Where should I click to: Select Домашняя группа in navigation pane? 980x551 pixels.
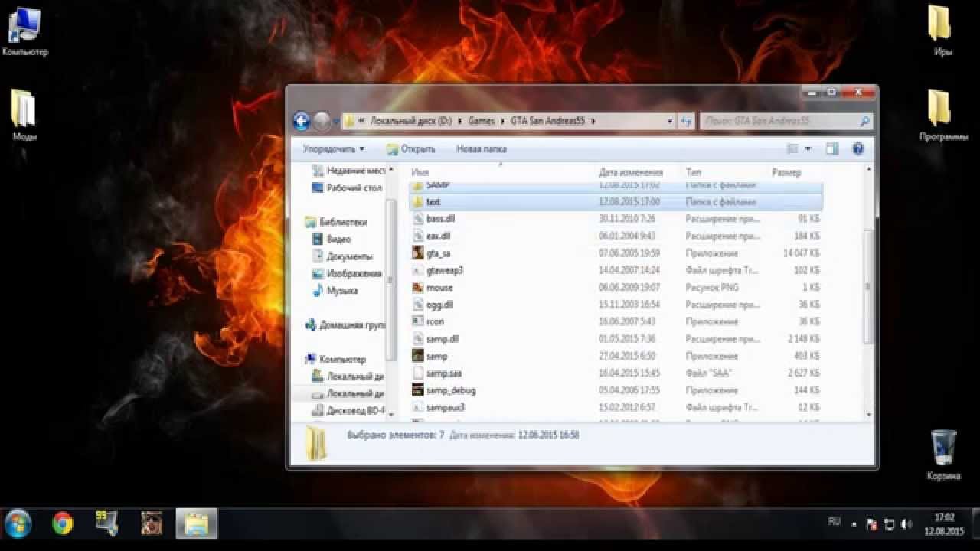(x=345, y=325)
